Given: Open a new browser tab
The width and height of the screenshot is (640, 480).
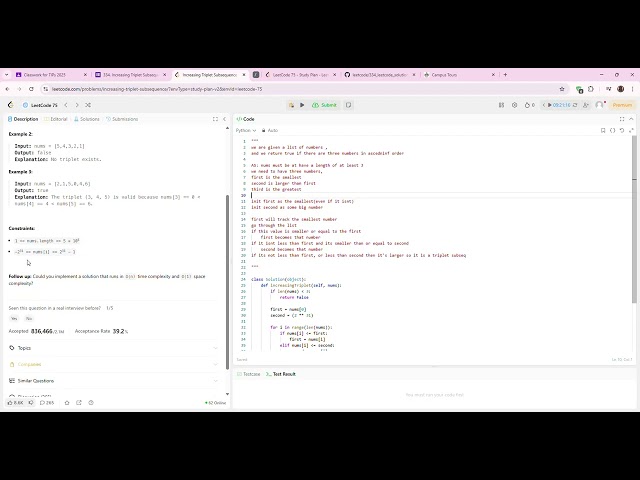Looking at the screenshot, I should click(x=505, y=75).
